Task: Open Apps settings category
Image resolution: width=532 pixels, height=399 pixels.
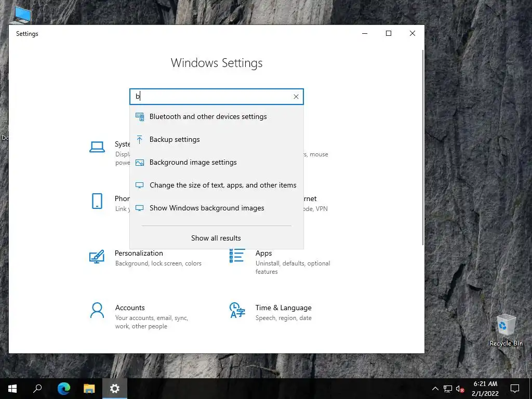Action: click(280, 262)
